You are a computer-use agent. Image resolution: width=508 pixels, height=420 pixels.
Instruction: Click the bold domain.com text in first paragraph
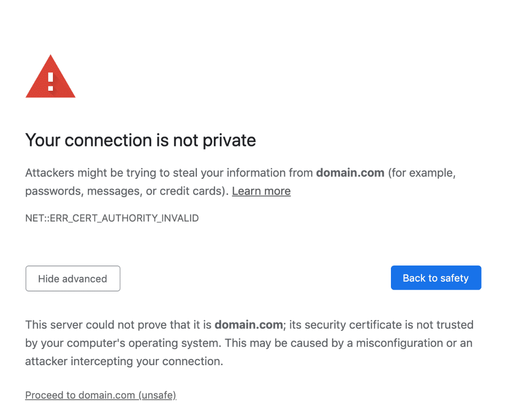coord(350,173)
